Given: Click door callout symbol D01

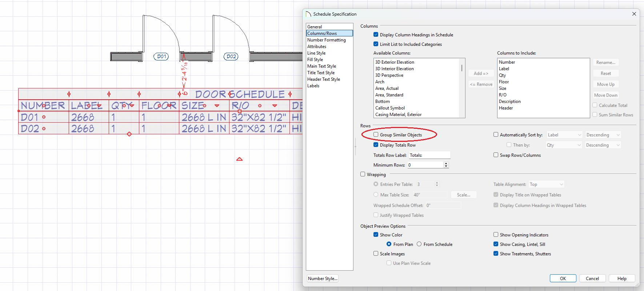Looking at the screenshot, I should pos(161,56).
